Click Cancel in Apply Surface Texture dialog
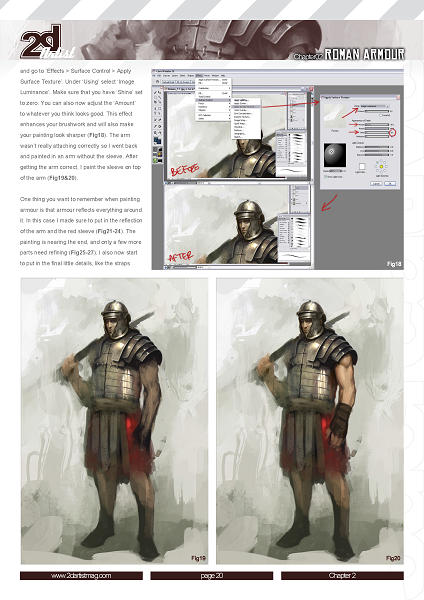This screenshot has height=600, width=424. click(376, 184)
